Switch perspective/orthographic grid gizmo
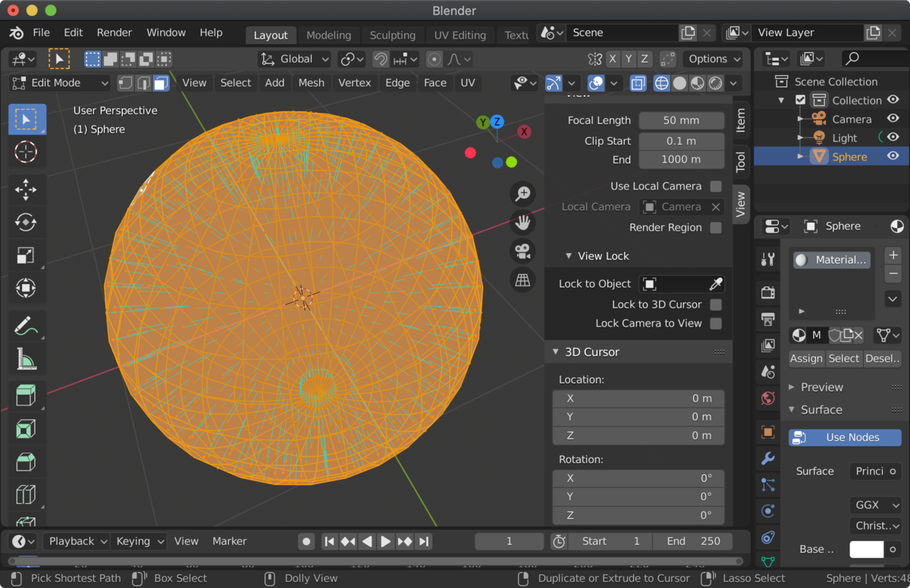Screen dimensions: 910x588 pyautogui.click(x=522, y=280)
